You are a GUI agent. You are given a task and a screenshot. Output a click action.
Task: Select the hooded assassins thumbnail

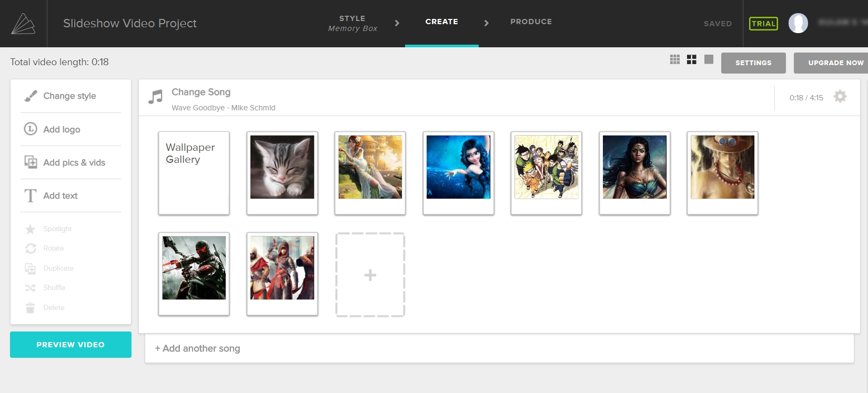click(x=282, y=274)
